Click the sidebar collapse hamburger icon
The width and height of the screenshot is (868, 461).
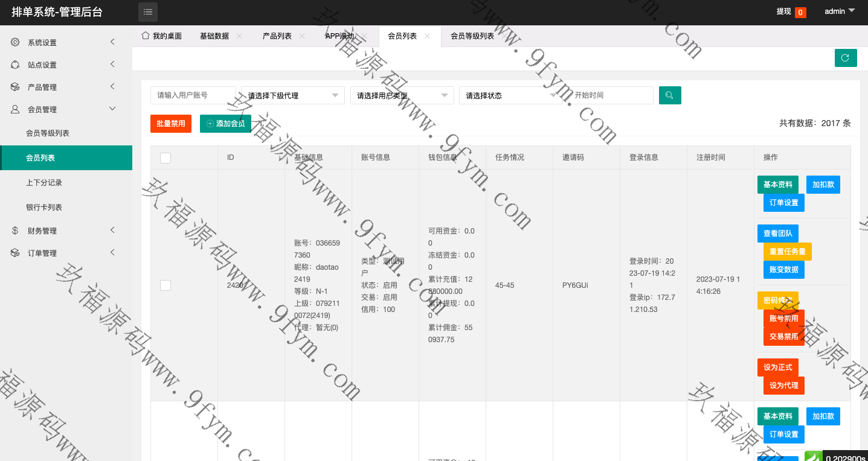point(148,12)
